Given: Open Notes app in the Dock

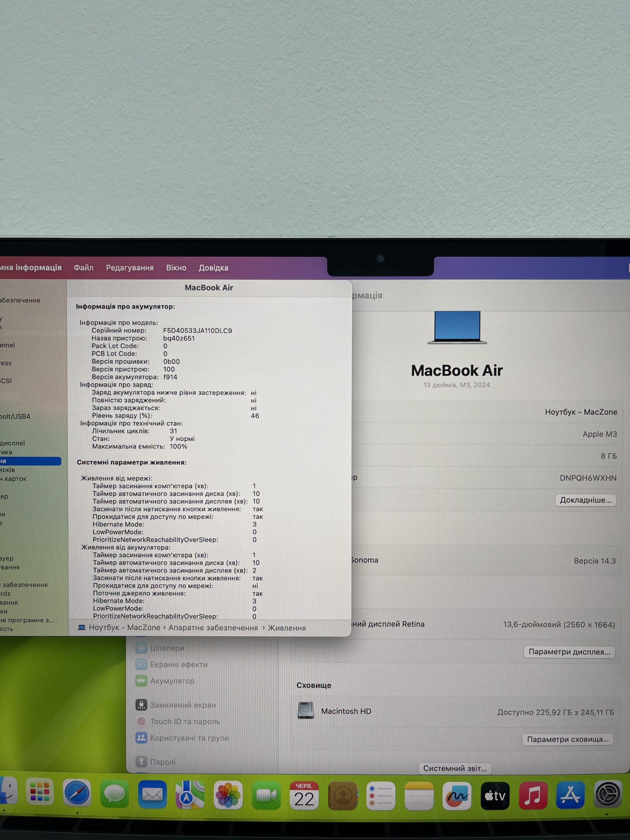Looking at the screenshot, I should [419, 796].
